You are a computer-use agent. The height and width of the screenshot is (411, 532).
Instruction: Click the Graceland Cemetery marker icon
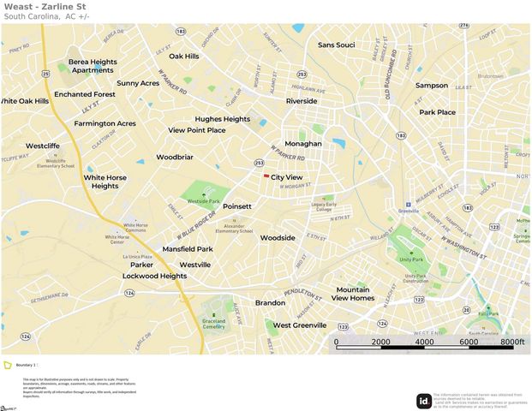point(214,315)
